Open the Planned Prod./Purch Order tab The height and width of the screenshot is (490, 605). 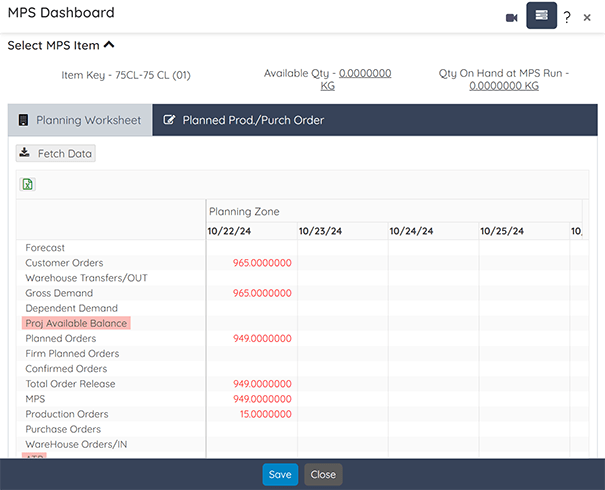(253, 120)
